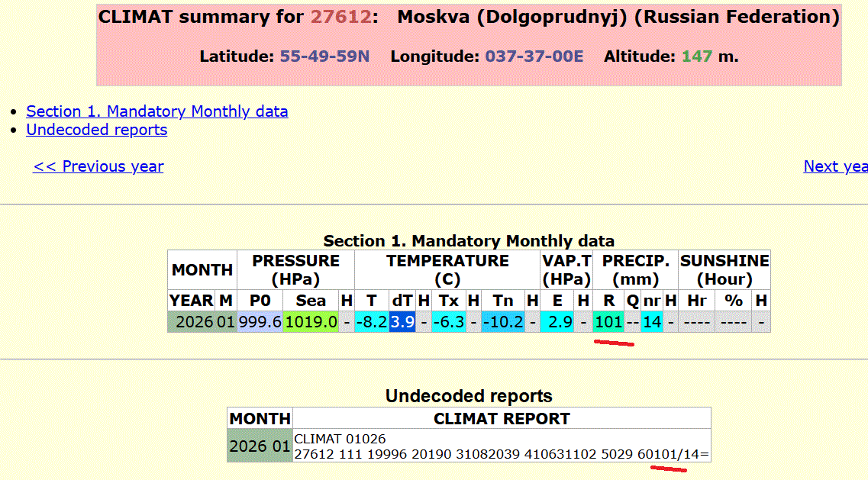Click the blue dT cell 3.9
Image resolution: width=868 pixels, height=480 pixels.
pos(402,322)
